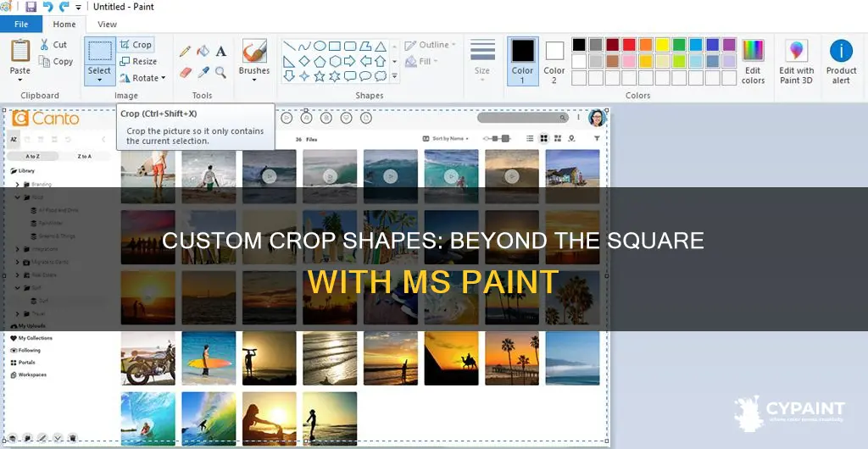Click Workspaces in Canto sidebar

pos(28,375)
